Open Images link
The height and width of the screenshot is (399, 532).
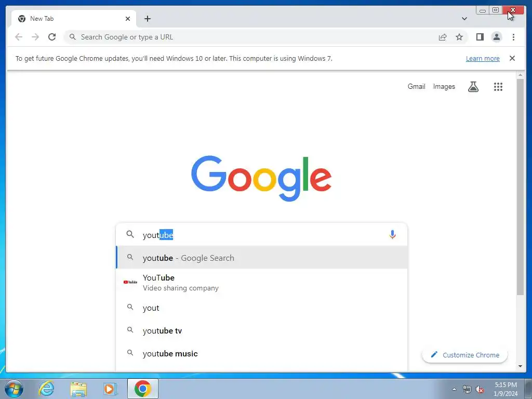[444, 87]
